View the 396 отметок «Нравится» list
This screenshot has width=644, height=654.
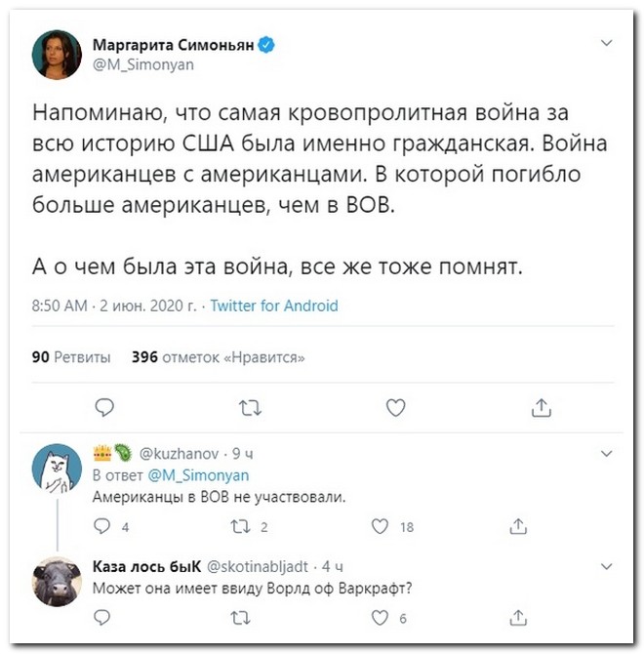(218, 357)
